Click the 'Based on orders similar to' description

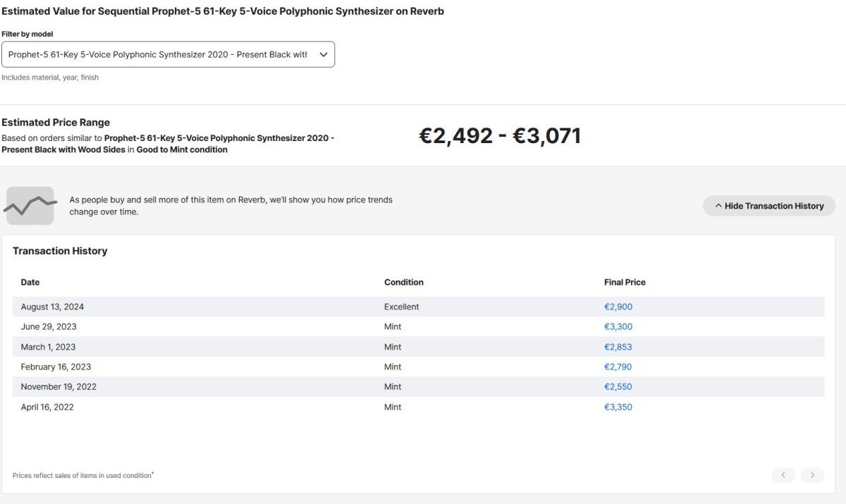(x=168, y=144)
